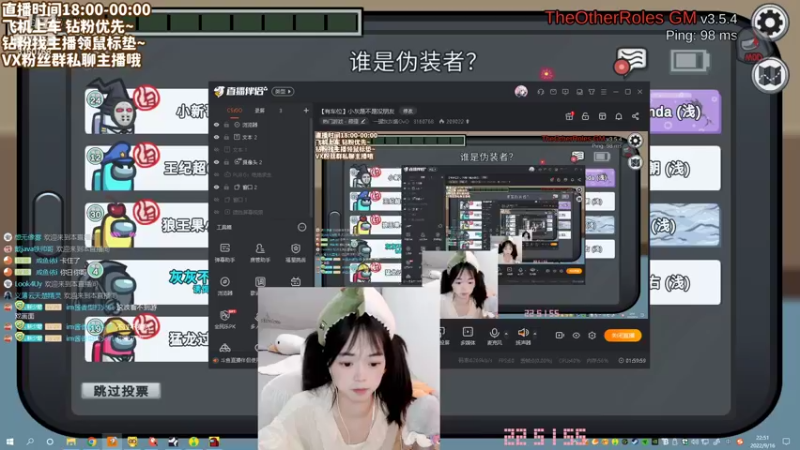This screenshot has height=450, width=800.
Task: Open the streamer avatar profile
Action: pos(521,91)
